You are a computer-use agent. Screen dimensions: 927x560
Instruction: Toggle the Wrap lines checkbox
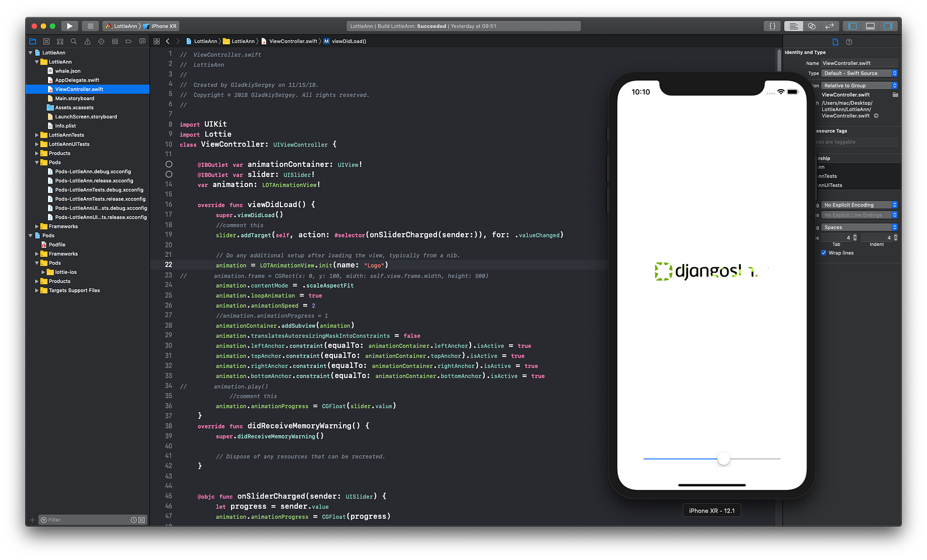point(824,253)
